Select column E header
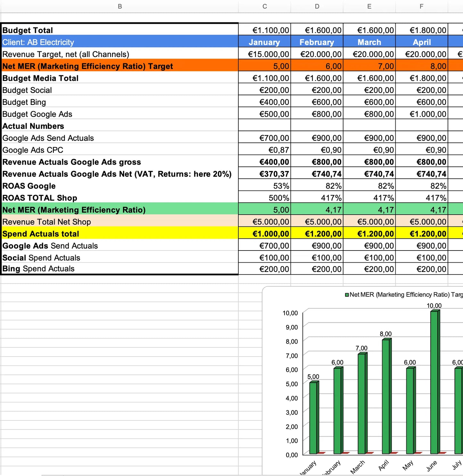 (369, 6)
